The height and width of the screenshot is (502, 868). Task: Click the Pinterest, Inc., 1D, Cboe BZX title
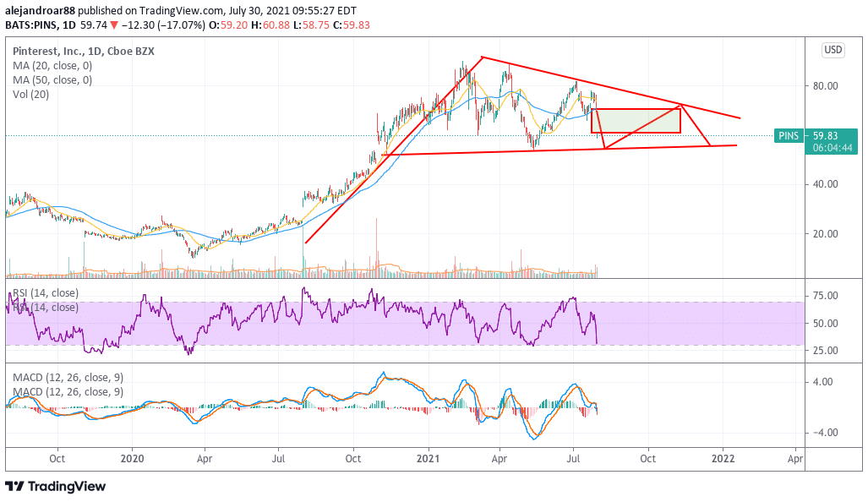[84, 52]
